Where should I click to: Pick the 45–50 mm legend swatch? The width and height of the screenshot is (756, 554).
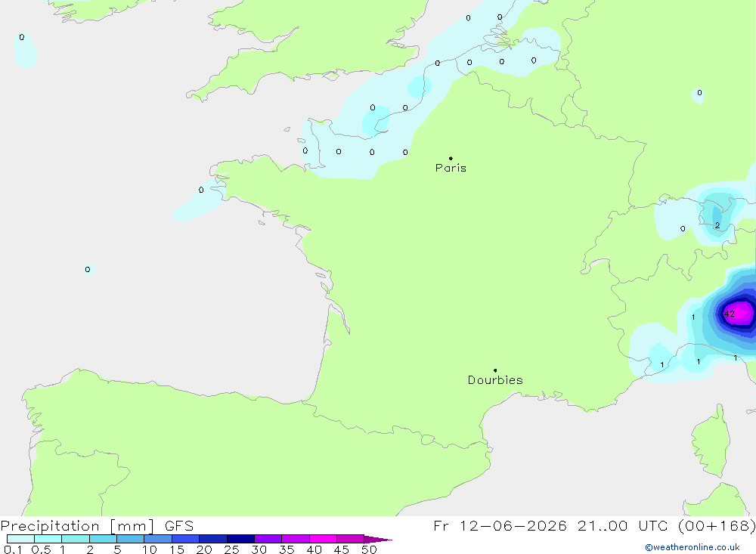(350, 539)
